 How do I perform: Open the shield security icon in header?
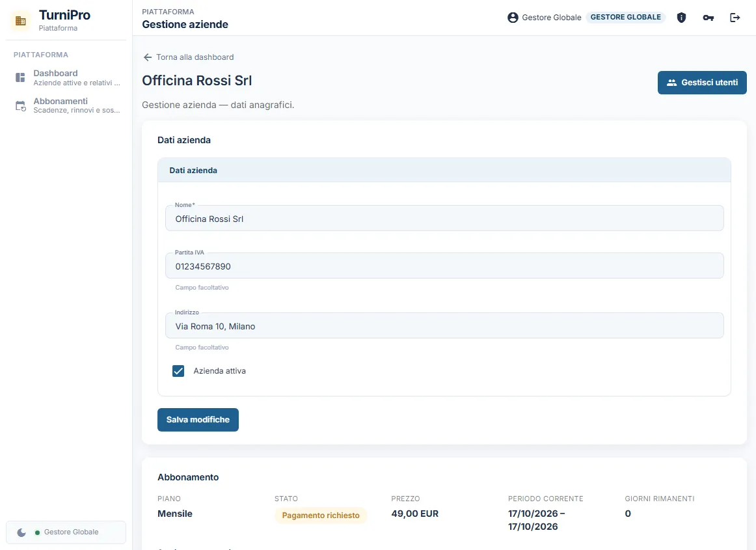point(681,18)
